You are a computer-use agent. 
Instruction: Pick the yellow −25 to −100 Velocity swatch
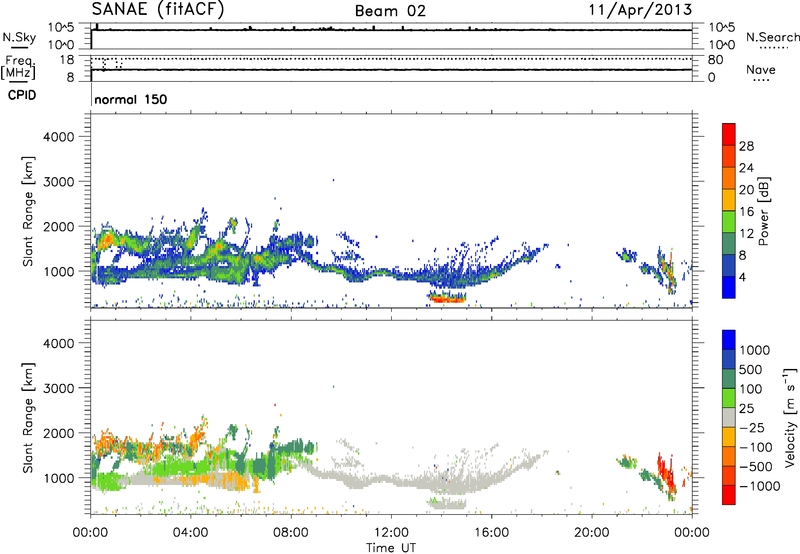[729, 437]
